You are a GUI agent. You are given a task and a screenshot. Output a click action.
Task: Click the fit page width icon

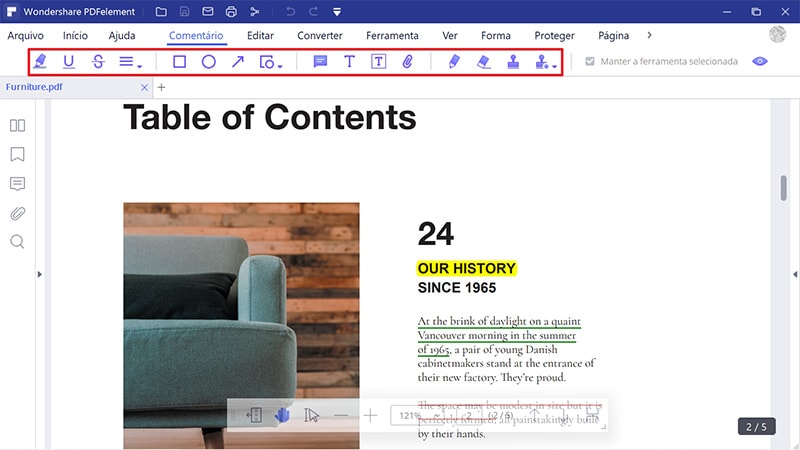(x=254, y=415)
